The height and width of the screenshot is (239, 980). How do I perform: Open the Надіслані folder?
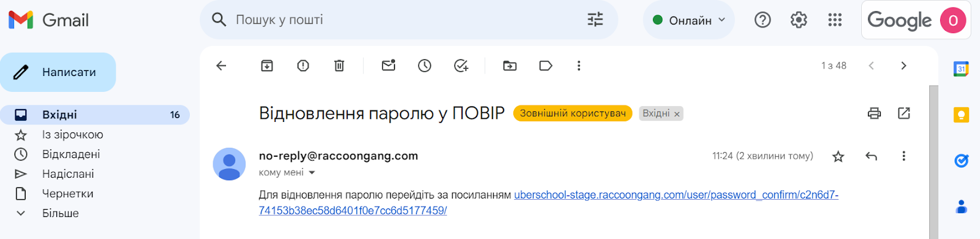pyautogui.click(x=68, y=174)
